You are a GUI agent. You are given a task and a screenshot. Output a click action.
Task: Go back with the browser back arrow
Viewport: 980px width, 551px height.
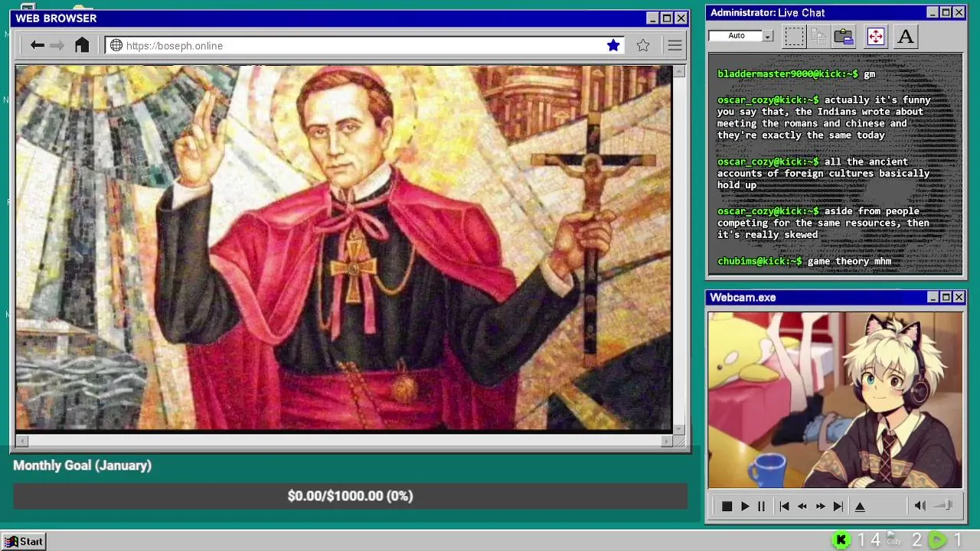pos(37,45)
